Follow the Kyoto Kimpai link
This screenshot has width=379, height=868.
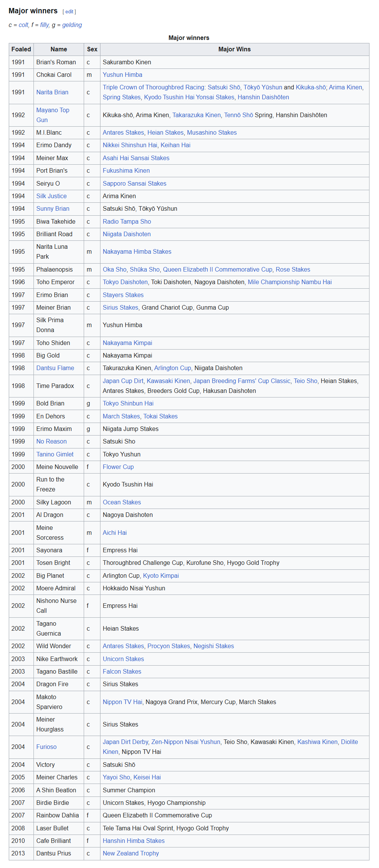pos(161,576)
